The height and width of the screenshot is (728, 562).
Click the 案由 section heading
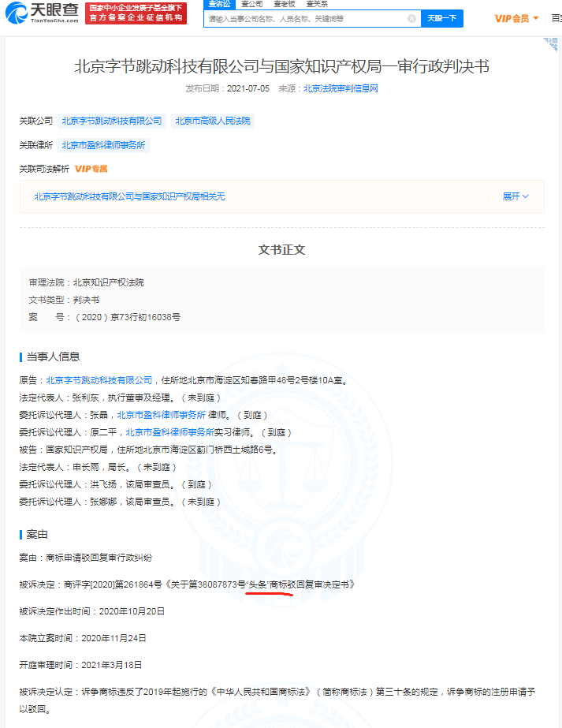tap(37, 535)
